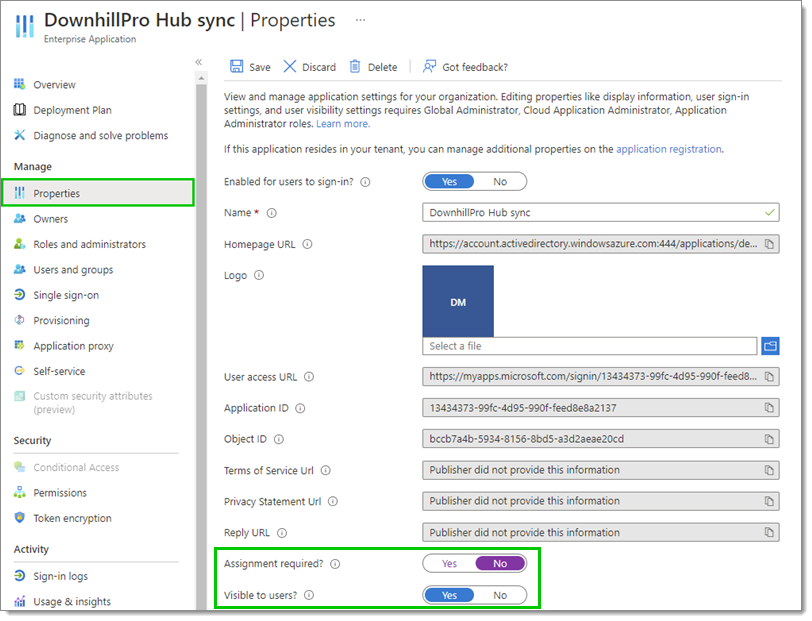Open Custom security attributes (preview)
The height and width of the screenshot is (621, 812).
92,402
